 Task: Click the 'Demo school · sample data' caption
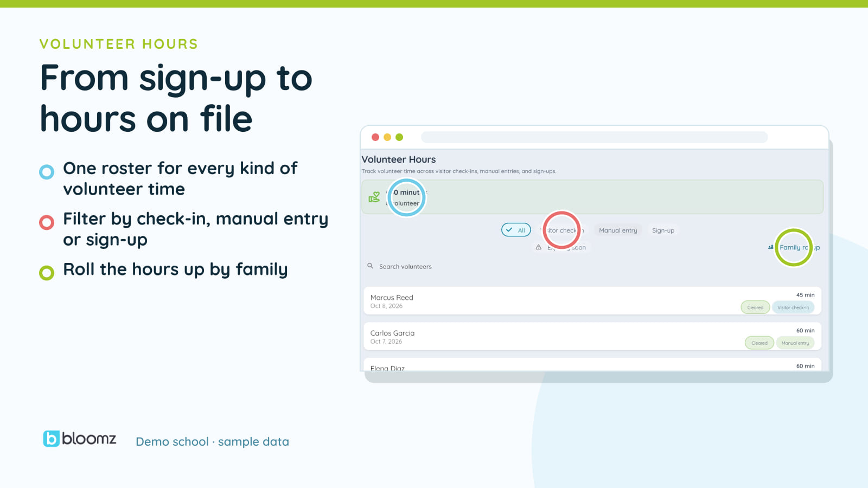pos(212,441)
